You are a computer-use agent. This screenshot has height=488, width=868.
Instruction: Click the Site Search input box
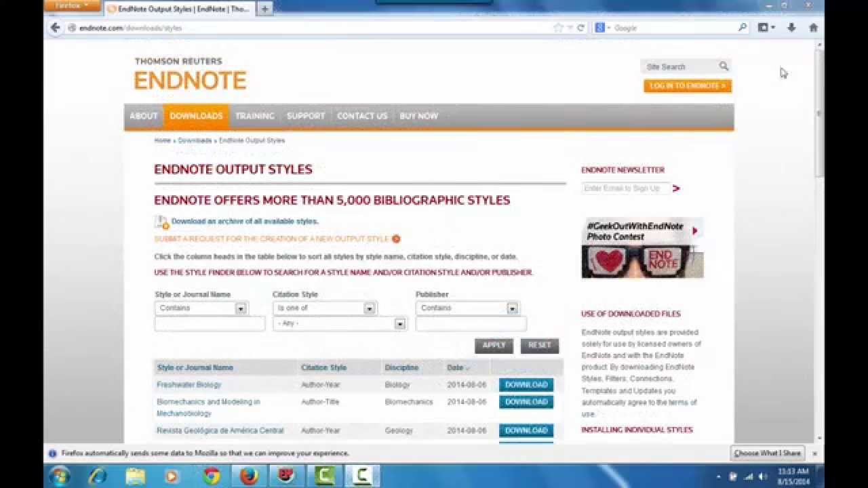680,66
